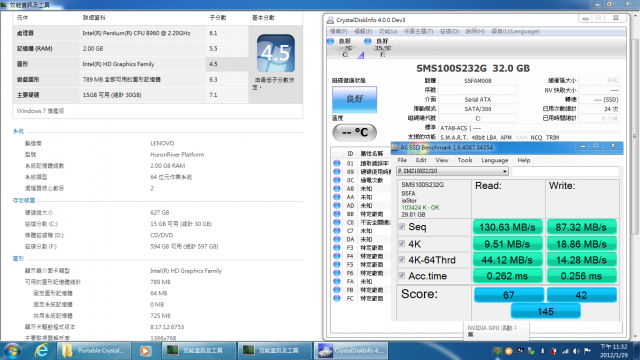Open Tools menu in AS SSD Benchmark
Screen dimensions: 640x360
coord(465,160)
